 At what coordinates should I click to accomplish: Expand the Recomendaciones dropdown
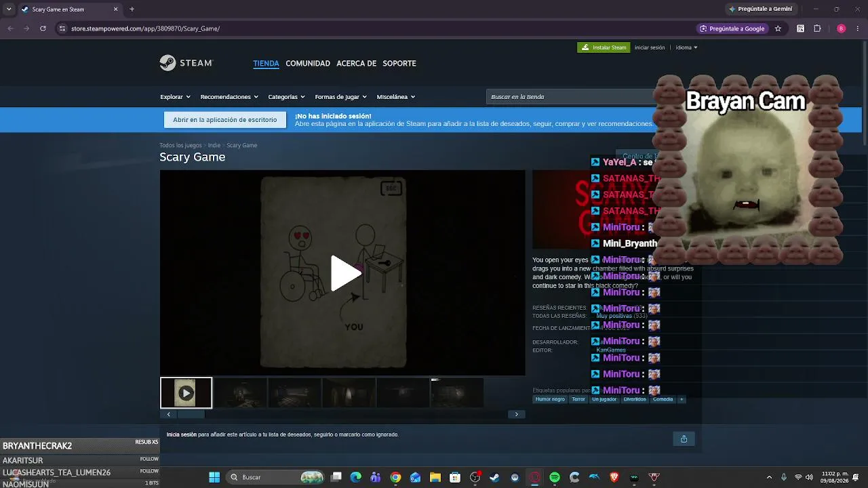pyautogui.click(x=229, y=97)
